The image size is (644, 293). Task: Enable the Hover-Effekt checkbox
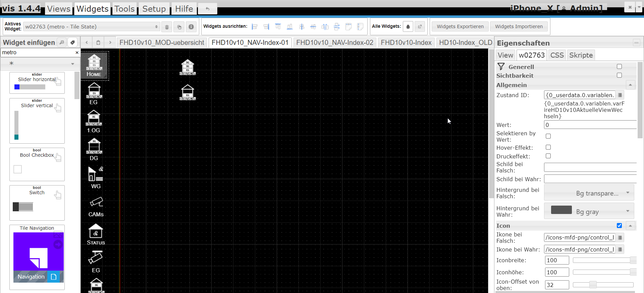[x=548, y=147]
